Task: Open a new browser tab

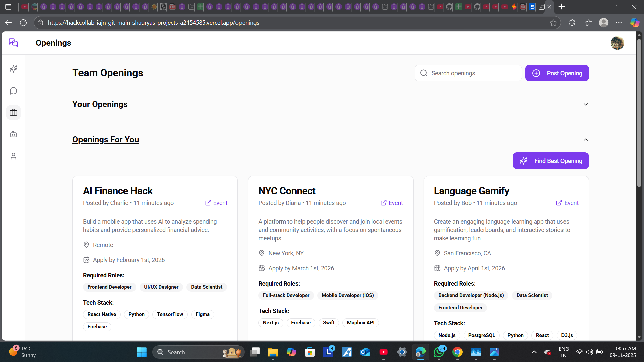Action: click(x=562, y=7)
